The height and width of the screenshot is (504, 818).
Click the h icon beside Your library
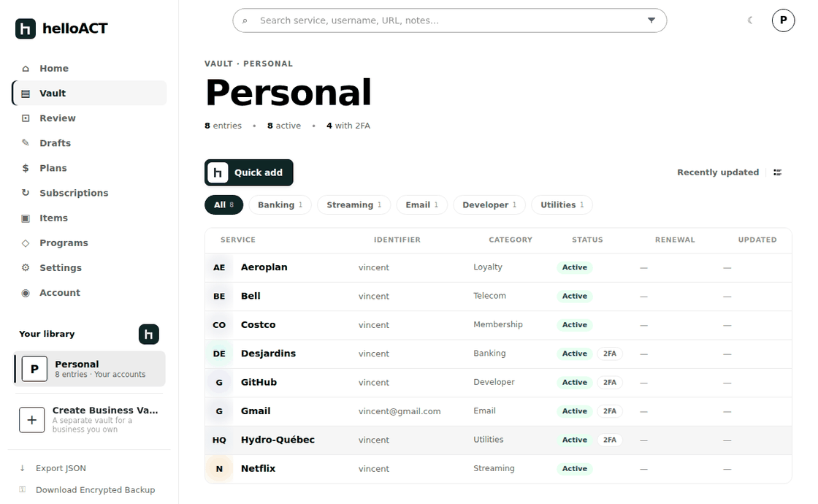point(149,335)
